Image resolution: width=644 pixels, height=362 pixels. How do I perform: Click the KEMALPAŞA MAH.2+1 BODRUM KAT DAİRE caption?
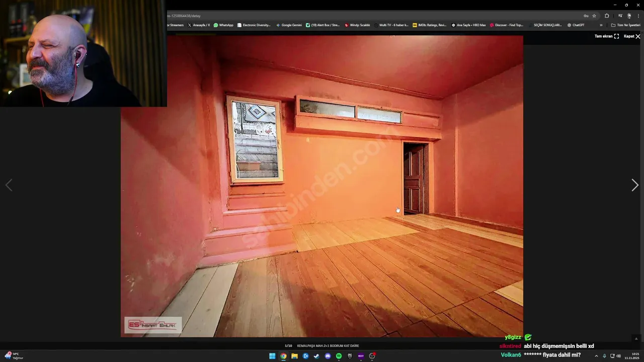tap(328, 346)
